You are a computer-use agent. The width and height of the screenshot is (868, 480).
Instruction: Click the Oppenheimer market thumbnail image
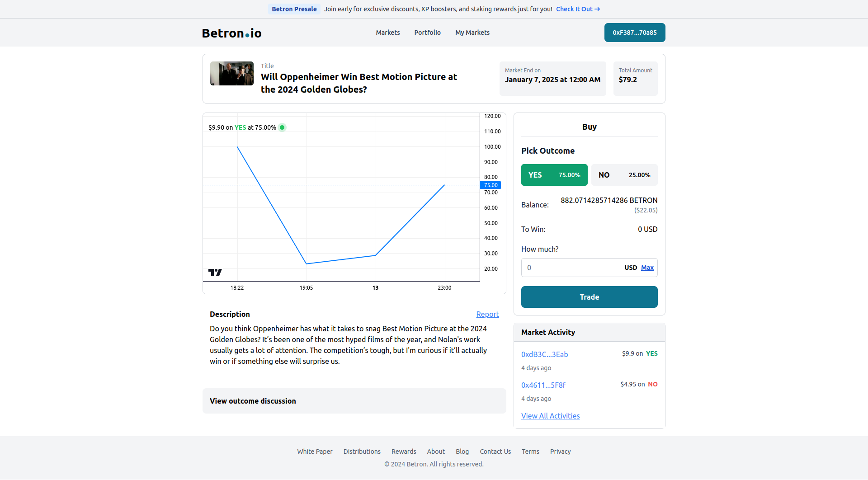tap(232, 74)
